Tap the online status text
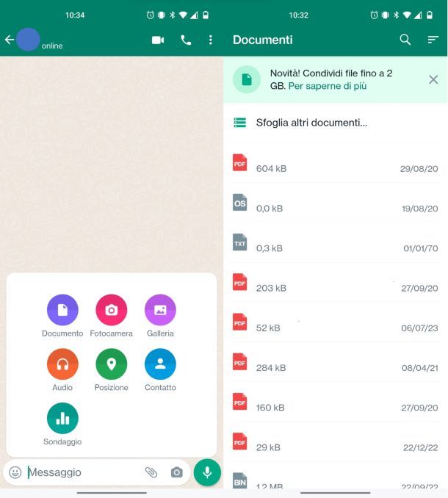448x498 pixels. 52,46
